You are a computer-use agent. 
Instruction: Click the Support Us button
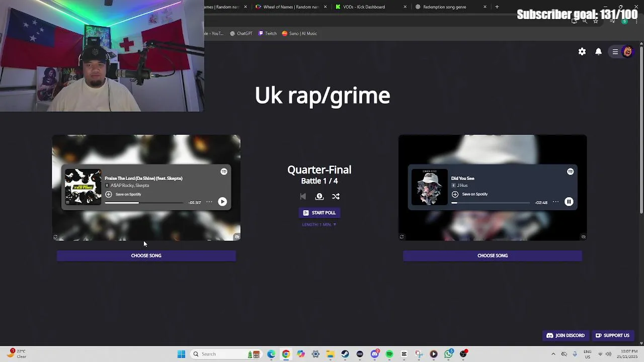click(612, 335)
